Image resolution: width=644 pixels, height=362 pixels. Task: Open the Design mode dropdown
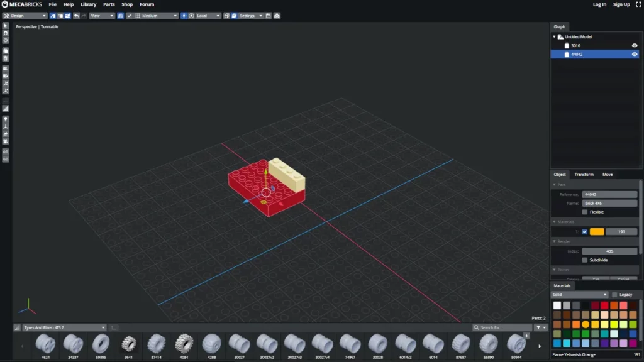pyautogui.click(x=25, y=16)
